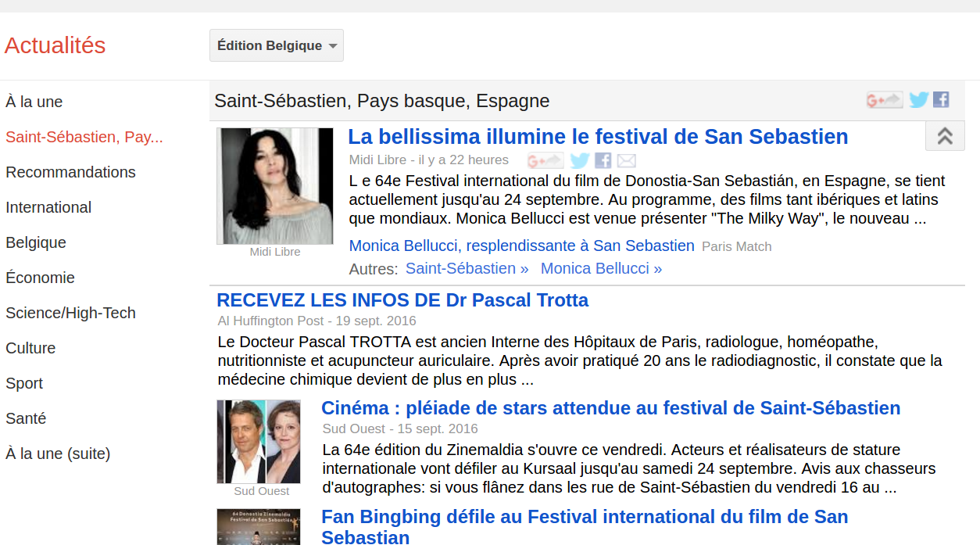The width and height of the screenshot is (980, 545).
Task: Click 'Saint-Sébastien »' related topic link
Action: pos(467,268)
